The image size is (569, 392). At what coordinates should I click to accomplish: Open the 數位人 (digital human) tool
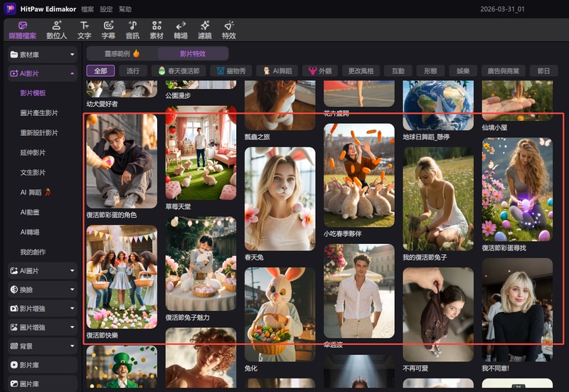pyautogui.click(x=56, y=29)
